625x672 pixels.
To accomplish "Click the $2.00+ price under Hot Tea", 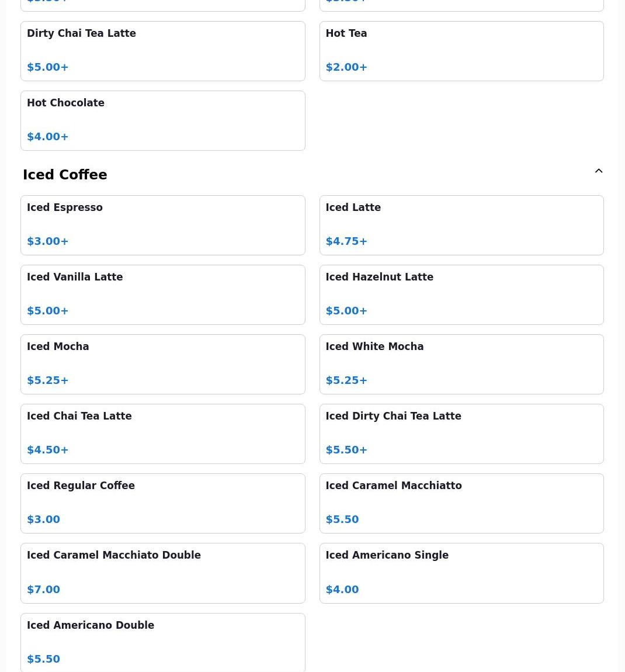I will (x=346, y=67).
